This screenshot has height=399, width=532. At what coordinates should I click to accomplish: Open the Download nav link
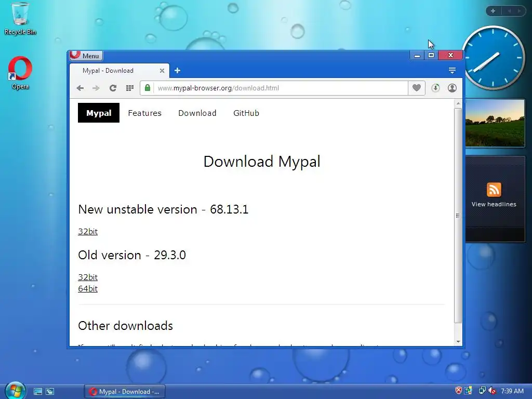coord(197,113)
